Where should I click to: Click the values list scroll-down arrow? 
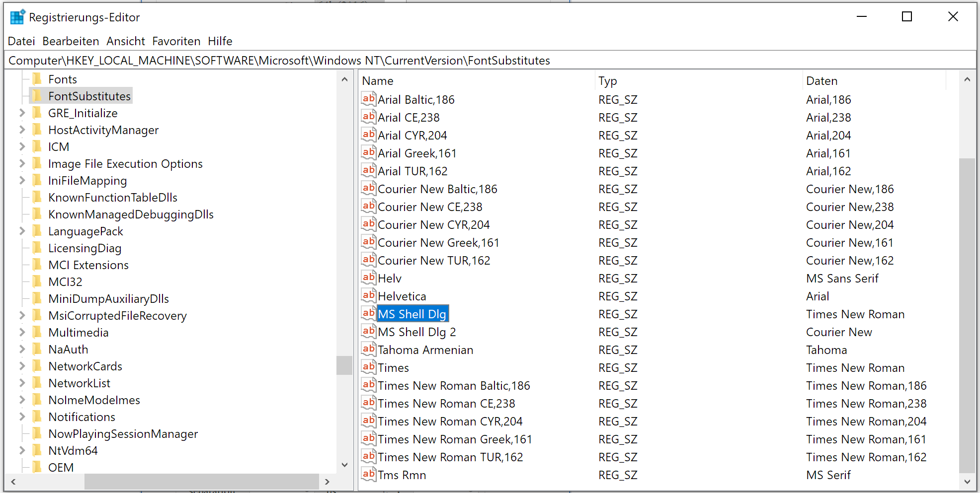(967, 481)
